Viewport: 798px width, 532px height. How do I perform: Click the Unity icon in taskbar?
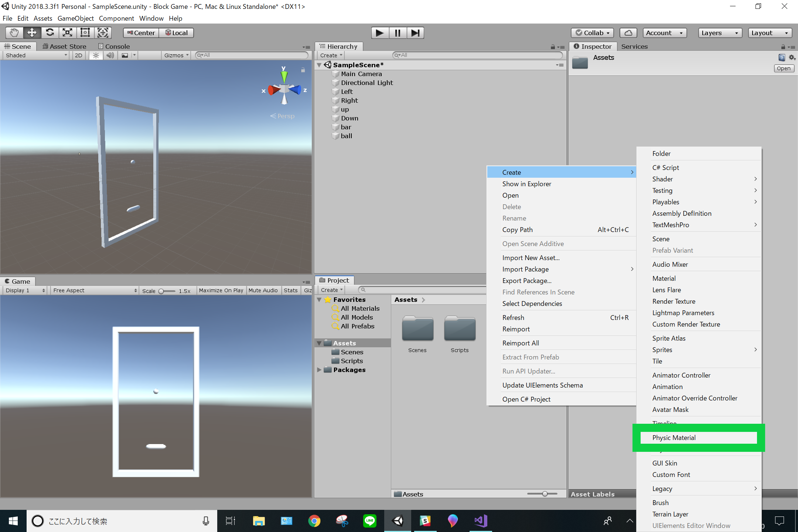coord(398,521)
